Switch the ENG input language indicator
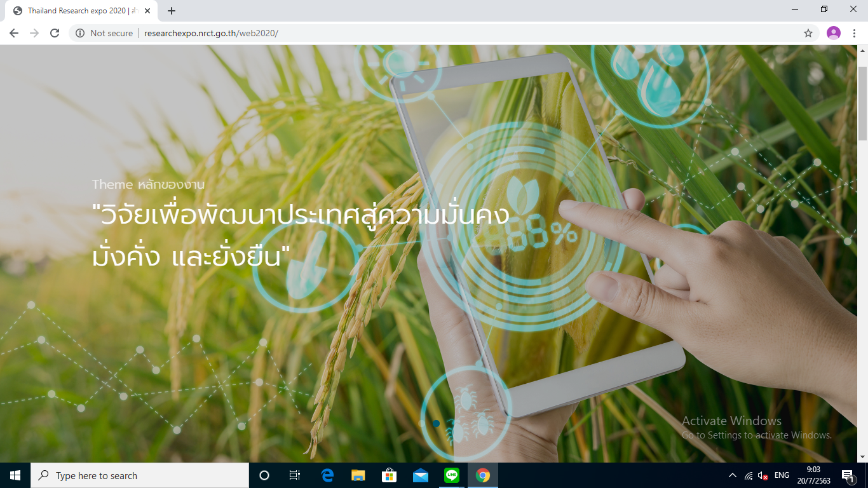 pos(782,475)
